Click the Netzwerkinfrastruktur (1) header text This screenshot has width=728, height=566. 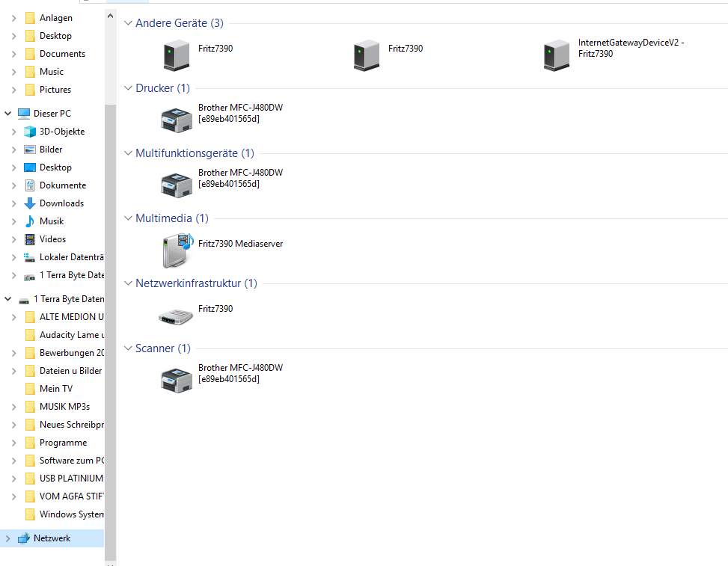point(196,283)
